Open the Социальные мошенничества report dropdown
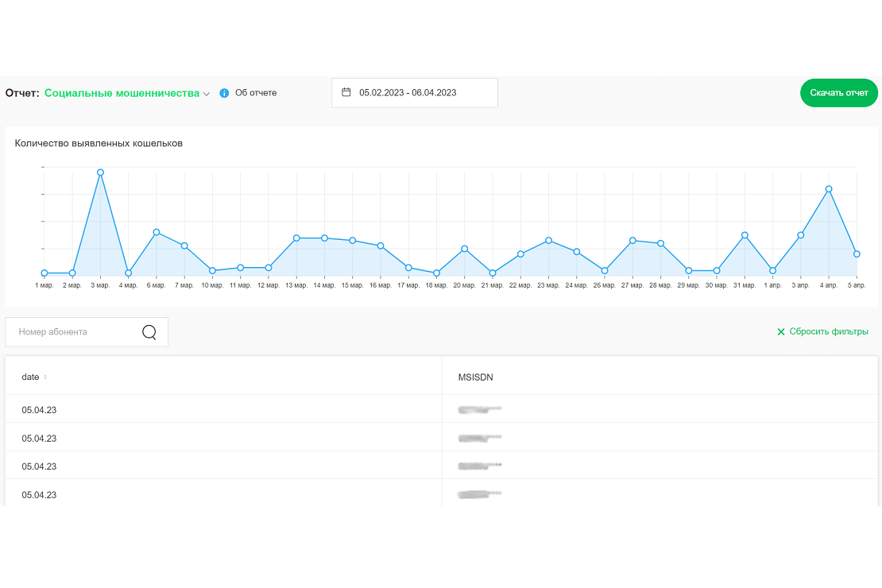This screenshot has width=882, height=588. coord(122,93)
